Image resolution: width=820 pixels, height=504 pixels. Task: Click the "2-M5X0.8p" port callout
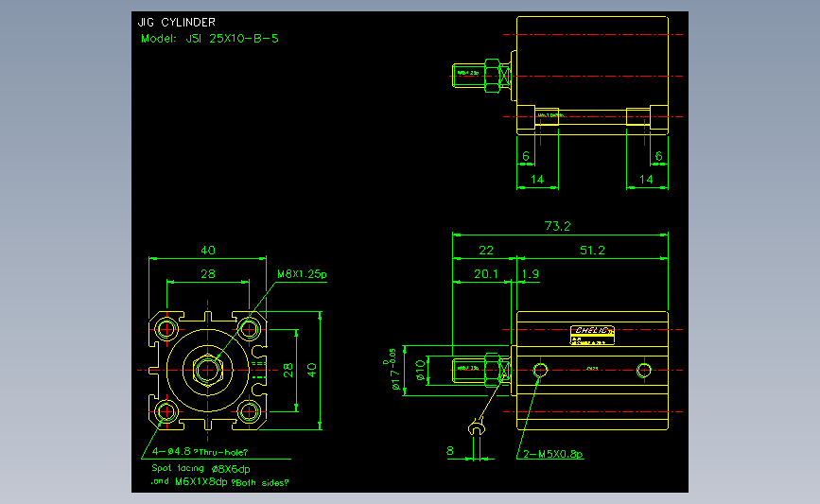coord(553,454)
